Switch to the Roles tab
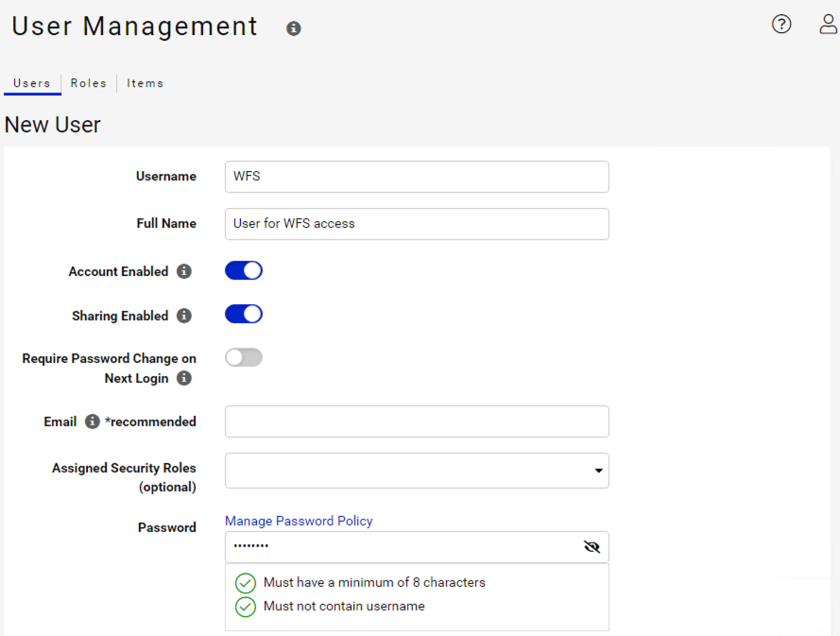This screenshot has height=636, width=840. pyautogui.click(x=88, y=83)
